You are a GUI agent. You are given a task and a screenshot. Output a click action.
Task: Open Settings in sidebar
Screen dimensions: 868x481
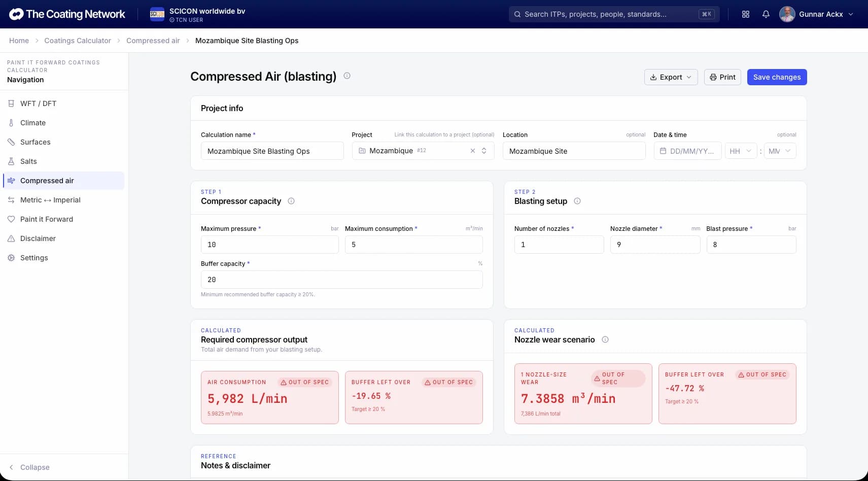click(64, 258)
